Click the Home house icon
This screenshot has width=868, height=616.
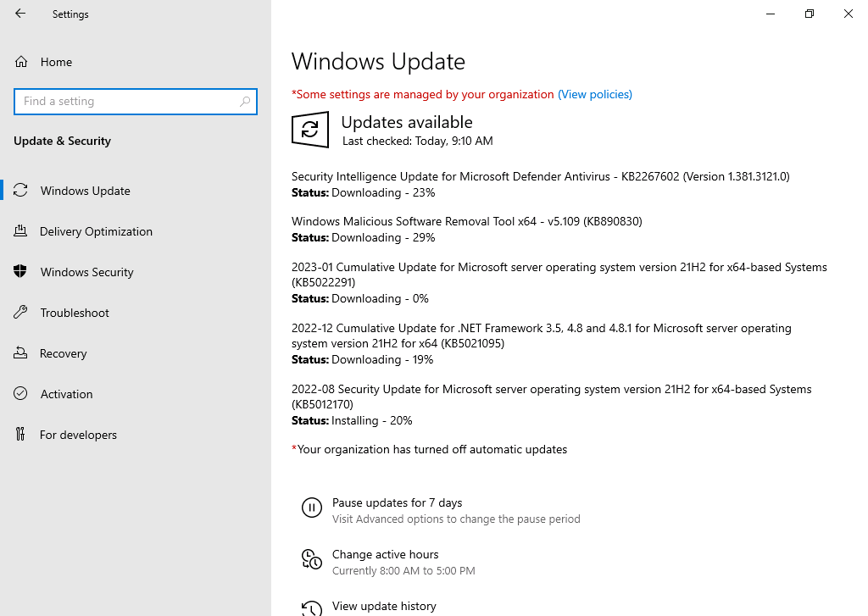tap(21, 62)
